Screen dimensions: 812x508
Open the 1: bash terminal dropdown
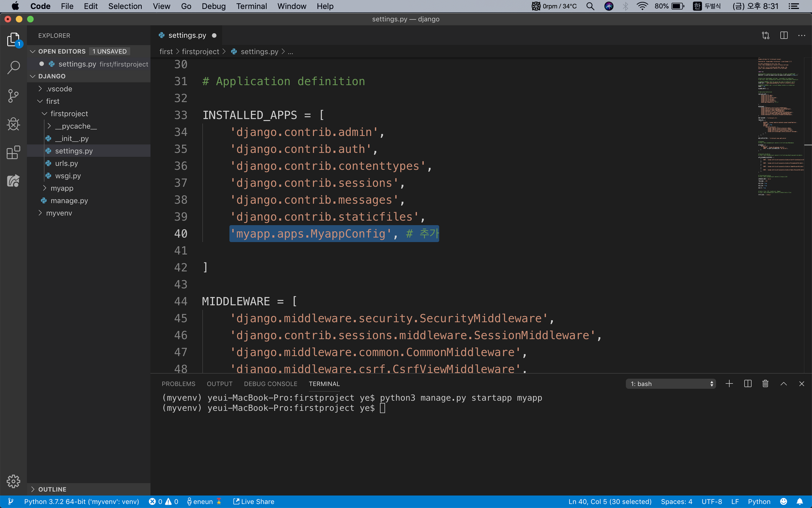(671, 384)
